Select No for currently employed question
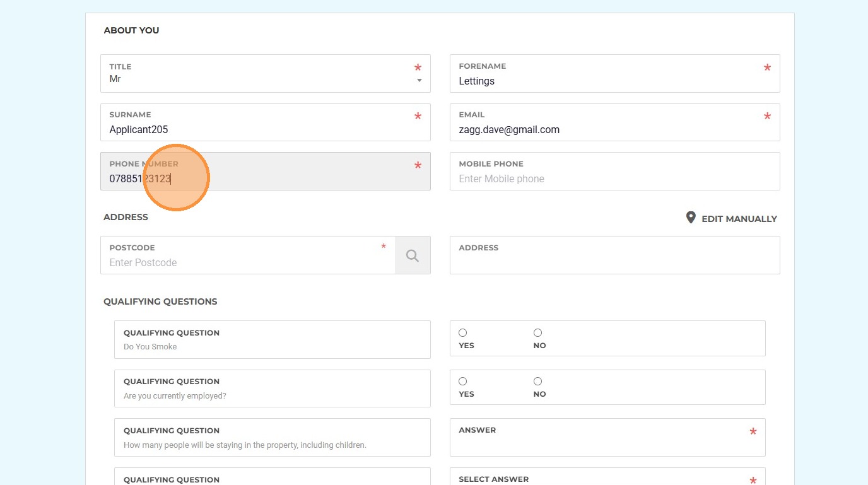868x485 pixels. pyautogui.click(x=538, y=381)
